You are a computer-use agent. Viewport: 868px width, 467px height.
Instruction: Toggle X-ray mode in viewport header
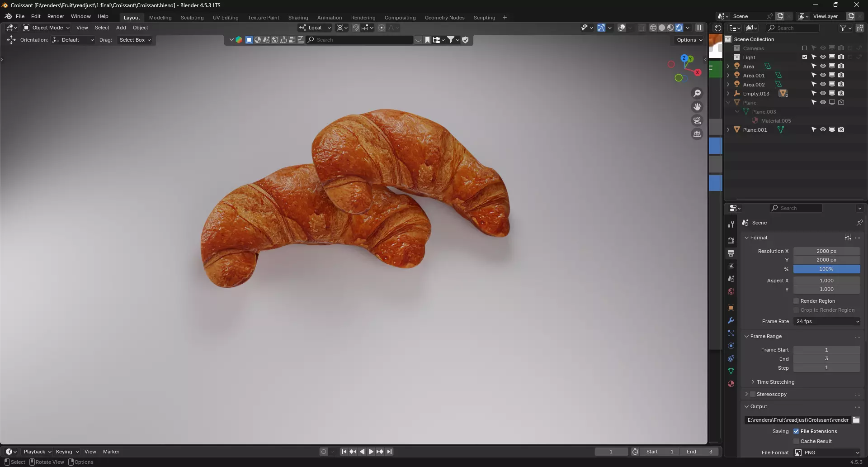point(642,28)
